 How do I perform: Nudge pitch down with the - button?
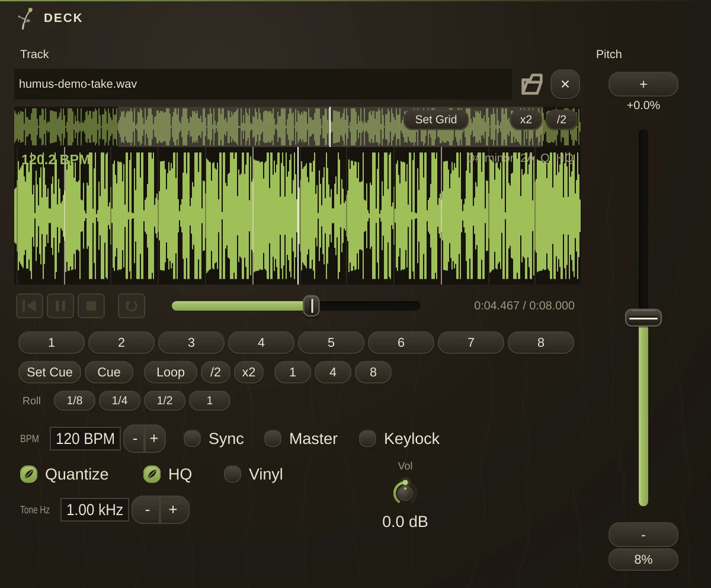(643, 535)
